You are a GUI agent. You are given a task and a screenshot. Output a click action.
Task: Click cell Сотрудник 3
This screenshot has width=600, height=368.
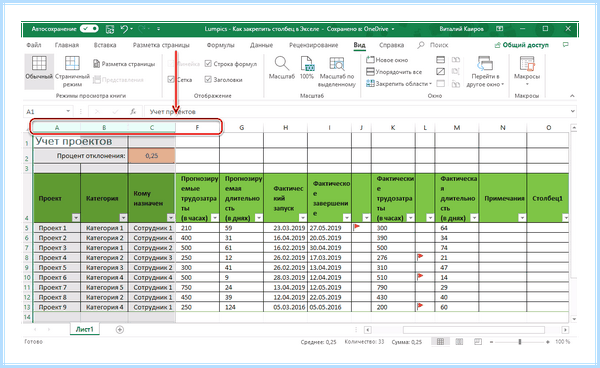coord(152,257)
